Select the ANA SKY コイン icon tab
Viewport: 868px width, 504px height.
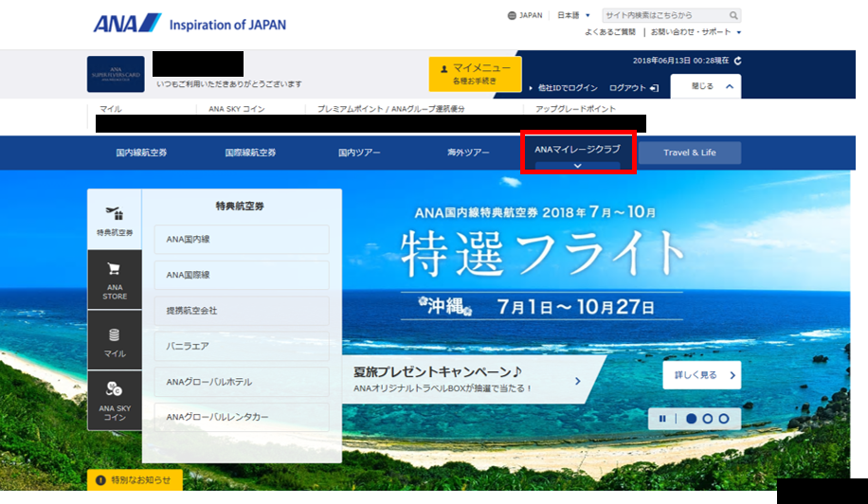(115, 401)
